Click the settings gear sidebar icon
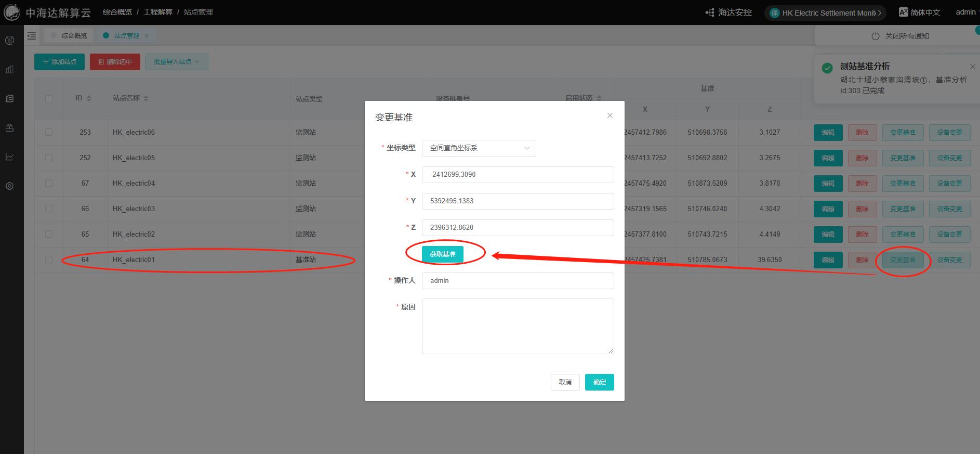The image size is (980, 454). [9, 186]
